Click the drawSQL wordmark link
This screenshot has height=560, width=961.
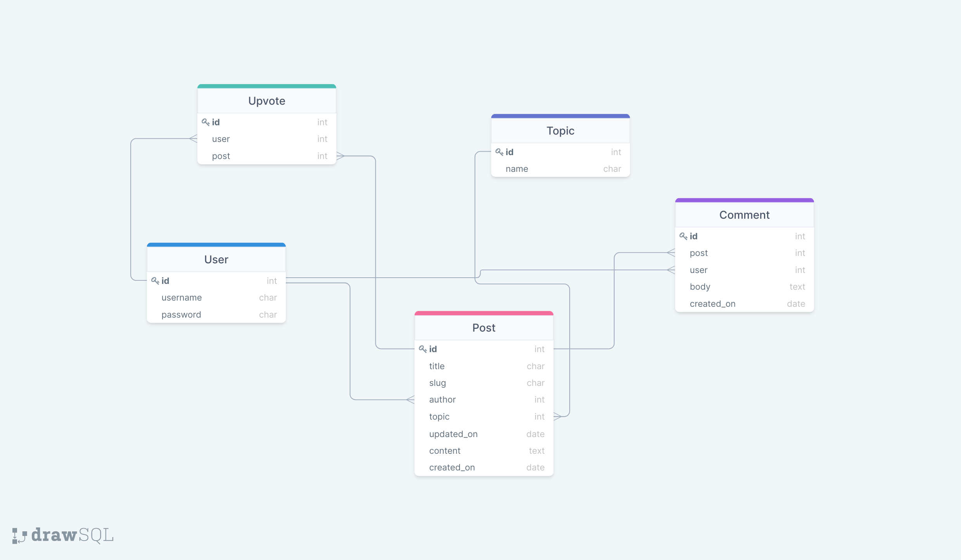coord(72,535)
